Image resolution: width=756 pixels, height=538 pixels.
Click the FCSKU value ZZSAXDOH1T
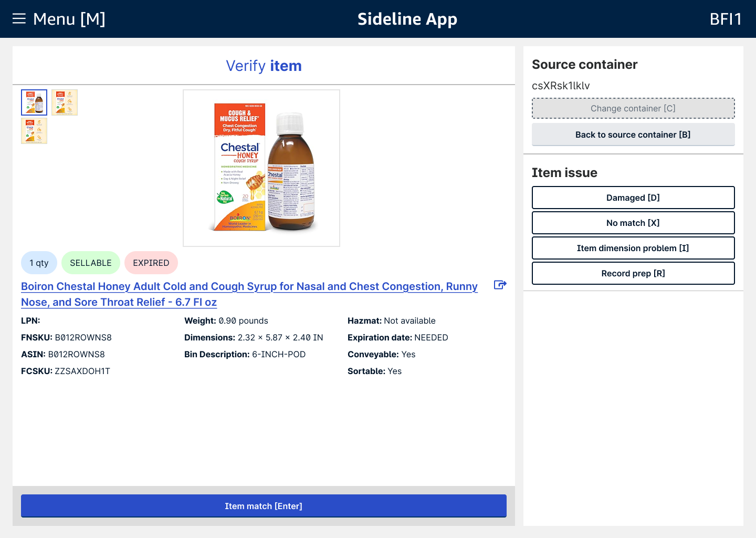pos(82,371)
